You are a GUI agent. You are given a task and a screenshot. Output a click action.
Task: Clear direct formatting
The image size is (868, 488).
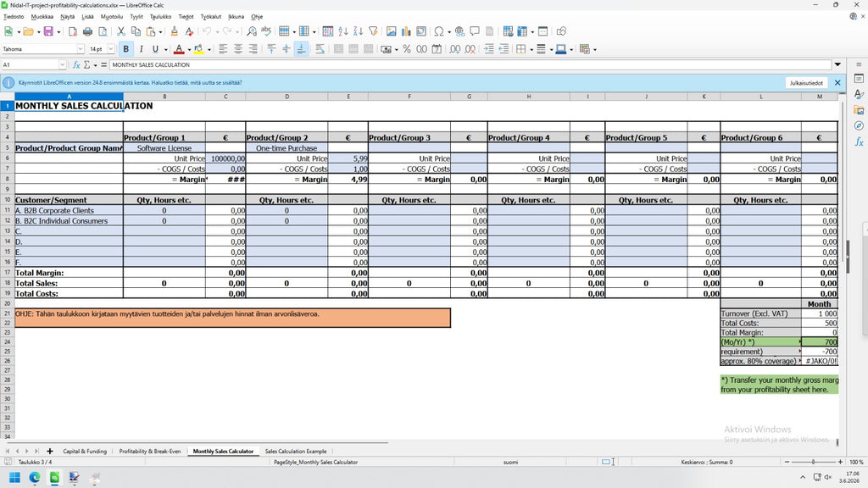point(189,31)
